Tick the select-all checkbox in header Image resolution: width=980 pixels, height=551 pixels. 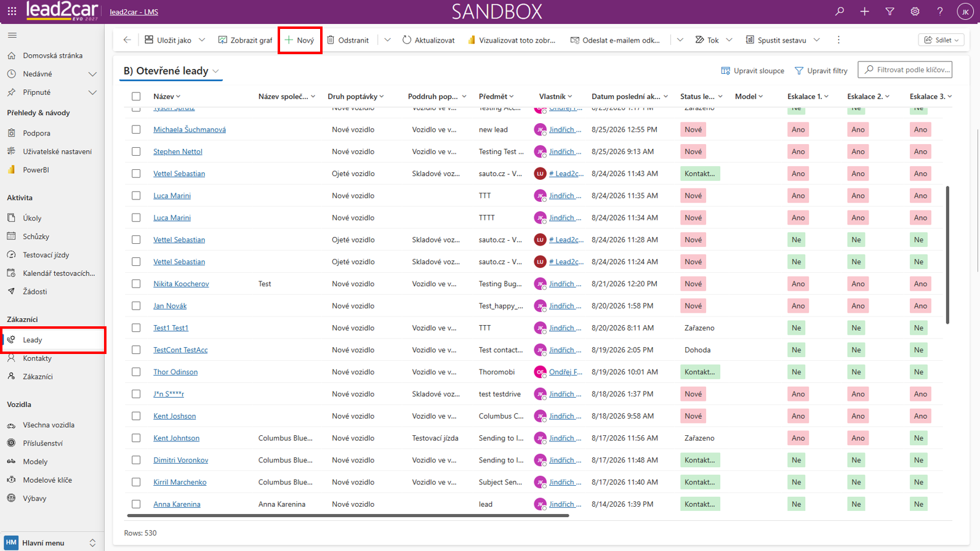click(x=136, y=97)
